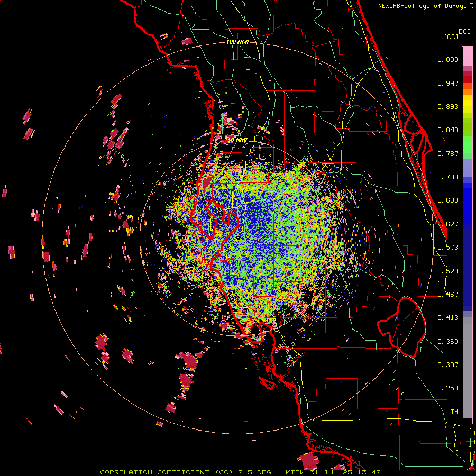The image size is (476, 476).
Task: Click the 0.413 color scale label
Action: pos(448,318)
